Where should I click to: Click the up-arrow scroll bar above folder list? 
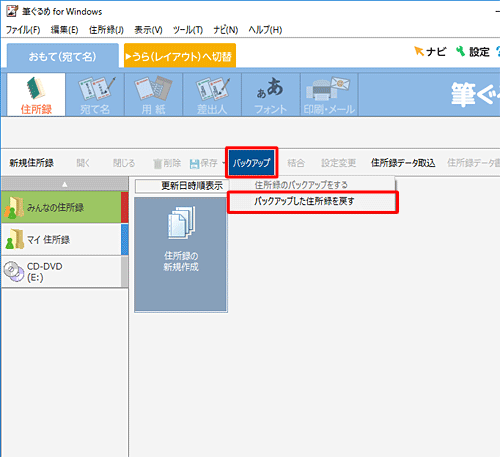click(x=65, y=184)
